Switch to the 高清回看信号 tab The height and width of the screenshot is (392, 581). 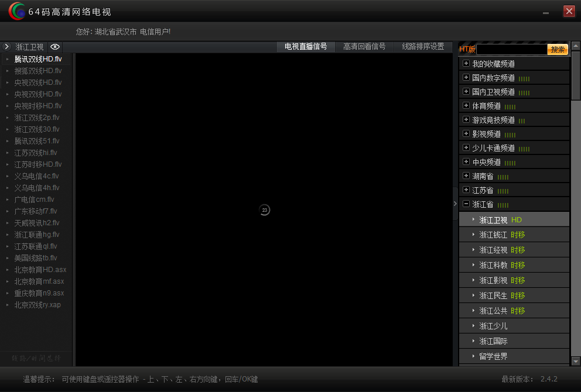[364, 47]
